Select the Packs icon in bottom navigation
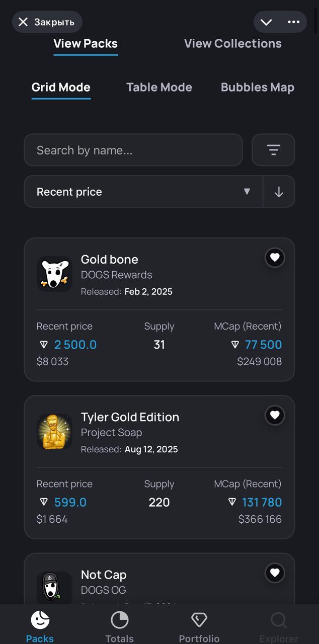 40,620
